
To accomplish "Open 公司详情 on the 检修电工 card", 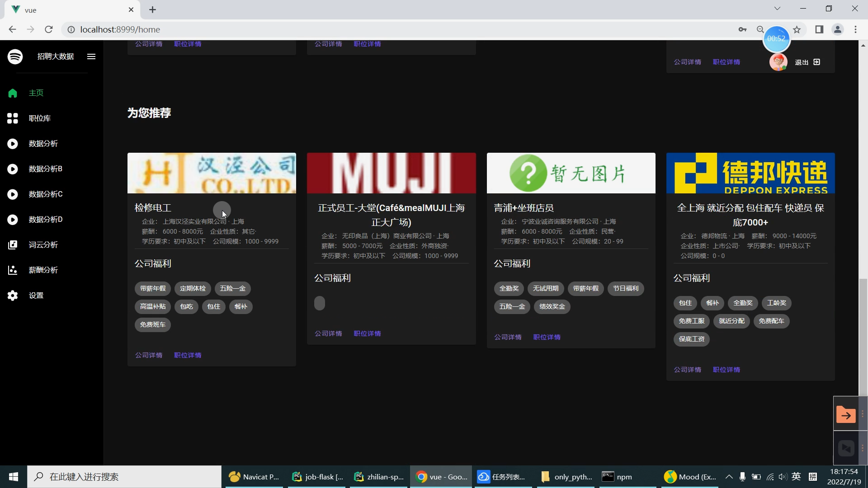I will (x=148, y=355).
